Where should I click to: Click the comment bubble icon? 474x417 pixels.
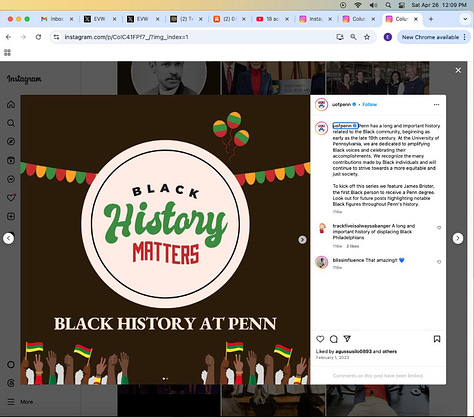click(334, 339)
